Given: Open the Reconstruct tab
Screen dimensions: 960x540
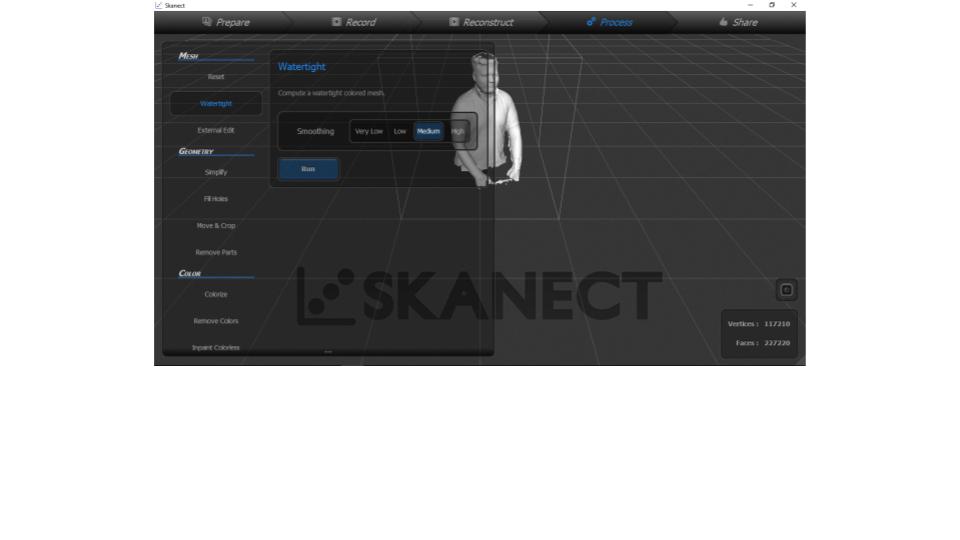Looking at the screenshot, I should tap(481, 22).
